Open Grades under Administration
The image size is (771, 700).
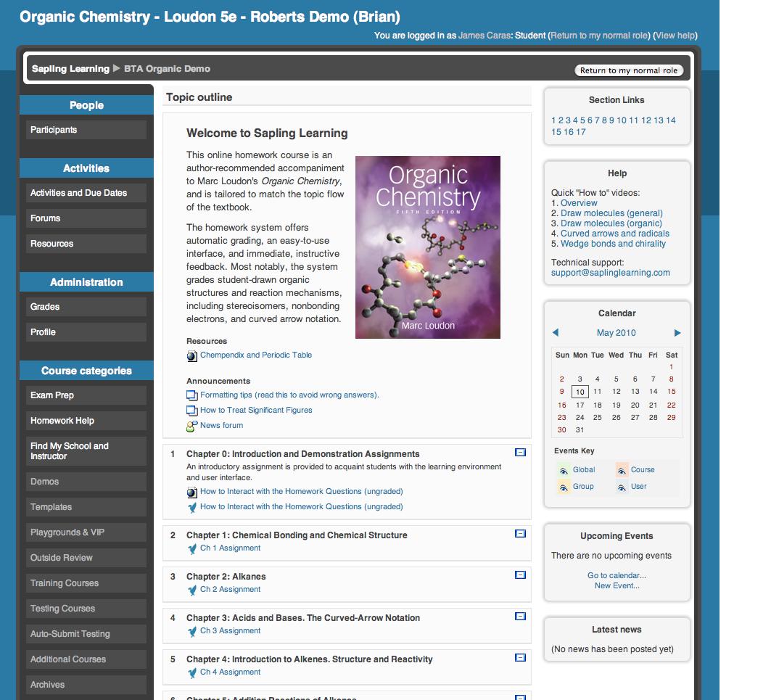[86, 307]
